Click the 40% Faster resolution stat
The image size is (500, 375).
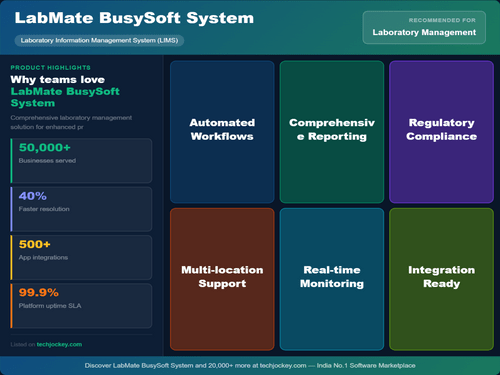81,209
